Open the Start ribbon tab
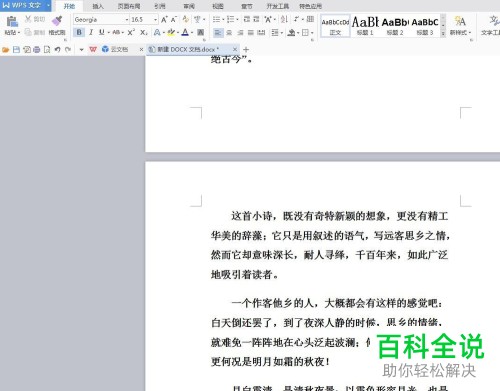This screenshot has width=500, height=391. [x=69, y=6]
